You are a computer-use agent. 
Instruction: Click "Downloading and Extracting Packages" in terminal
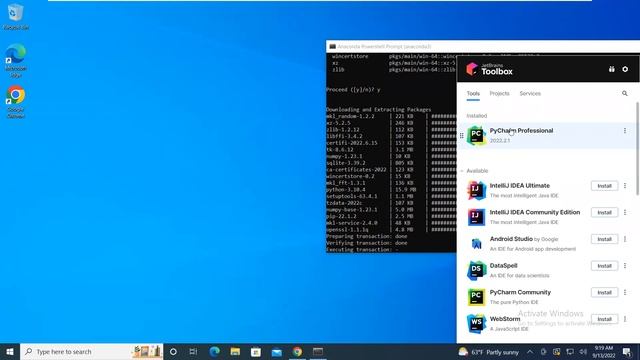tap(378, 109)
